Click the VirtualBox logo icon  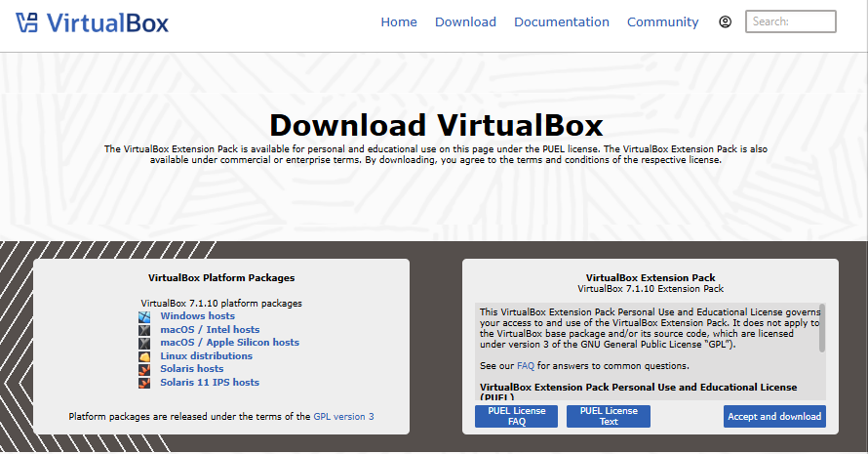click(26, 22)
